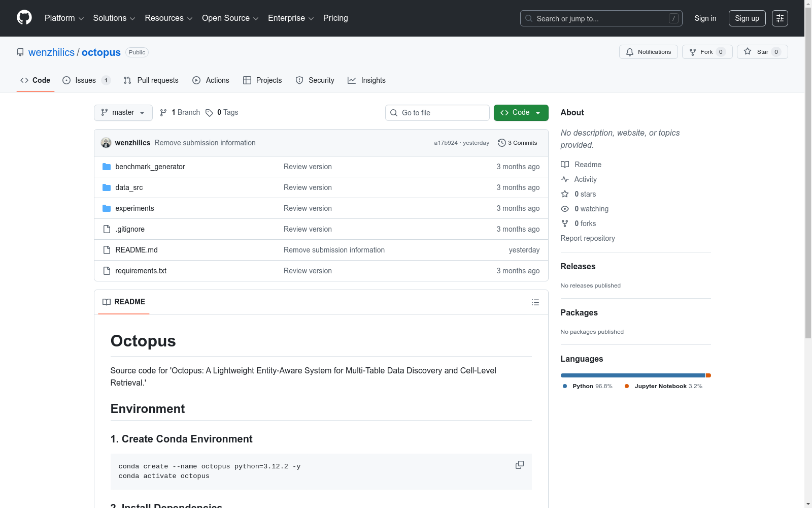Go to the Projects tab
Viewport: 812px width, 508px height.
click(262, 80)
